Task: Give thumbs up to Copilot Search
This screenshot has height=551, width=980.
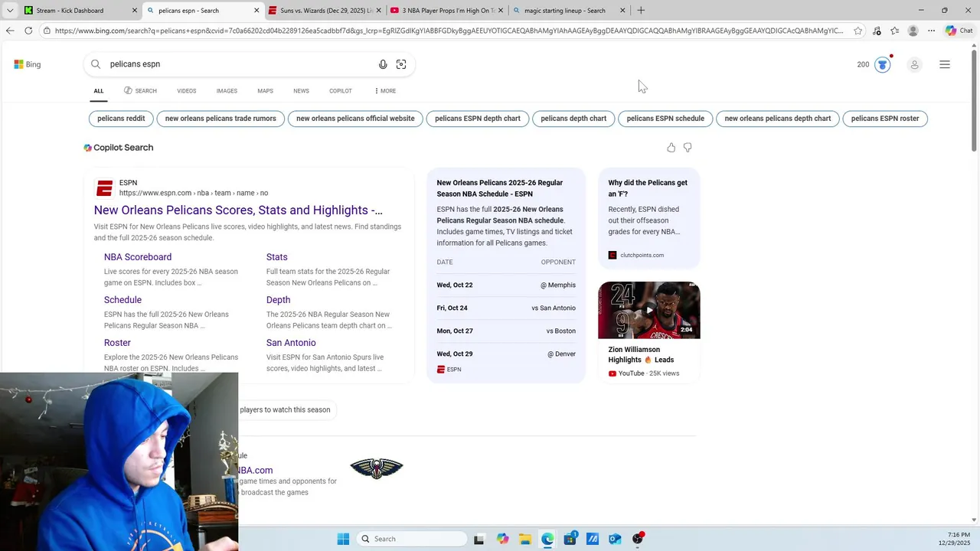Action: pos(671,148)
